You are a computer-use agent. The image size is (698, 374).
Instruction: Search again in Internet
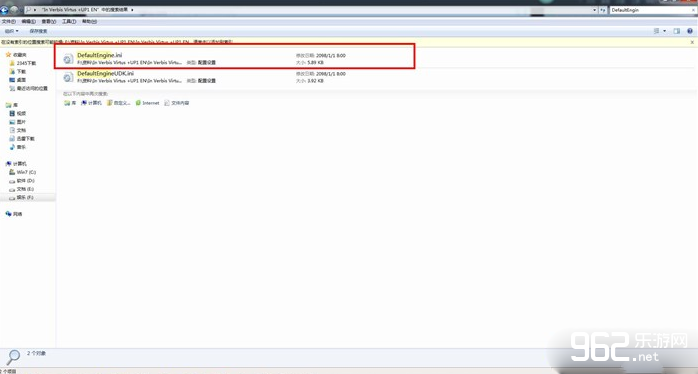[147, 103]
